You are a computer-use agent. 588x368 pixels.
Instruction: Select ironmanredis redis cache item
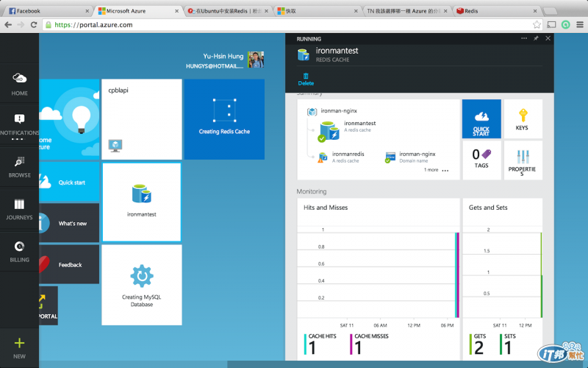340,157
